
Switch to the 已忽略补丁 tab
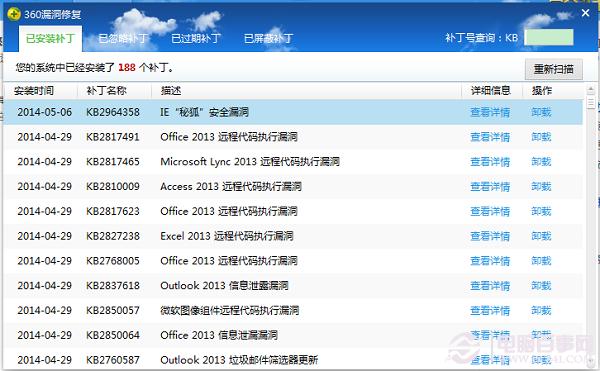tap(123, 39)
